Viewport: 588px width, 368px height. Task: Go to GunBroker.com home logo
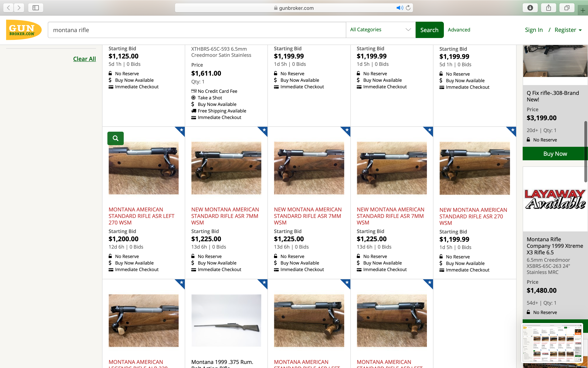(x=24, y=30)
